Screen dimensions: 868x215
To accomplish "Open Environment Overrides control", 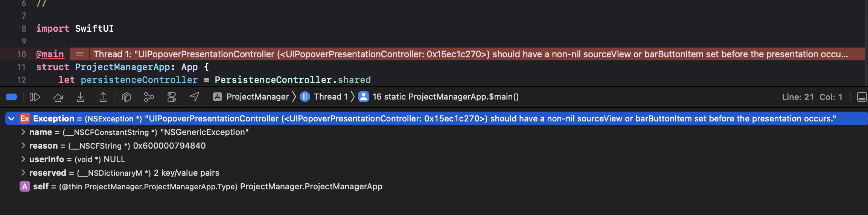I will [172, 97].
